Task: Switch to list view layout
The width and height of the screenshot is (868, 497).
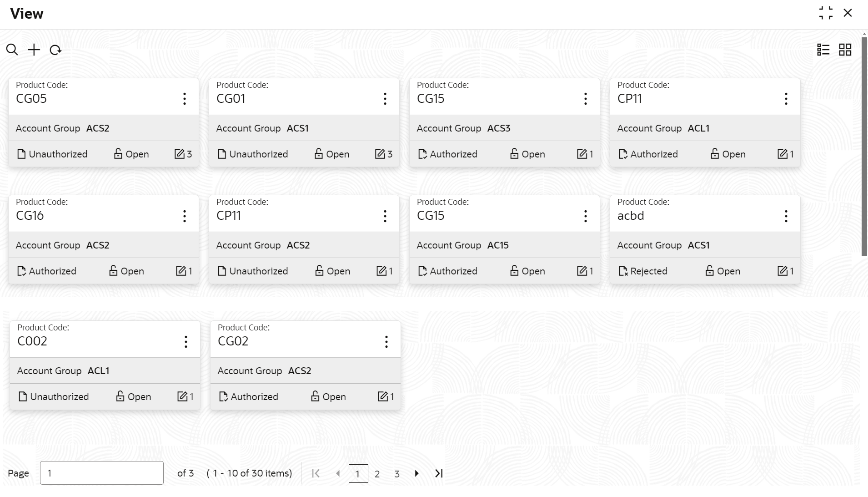Action: 823,50
